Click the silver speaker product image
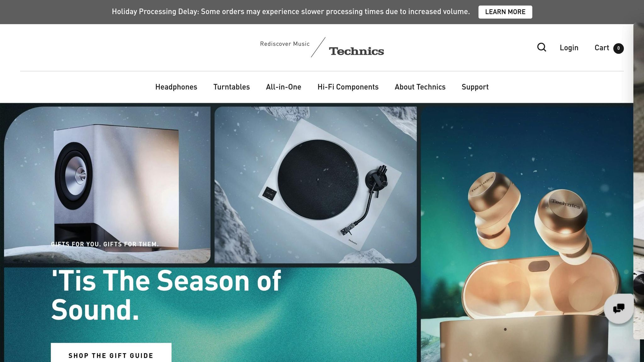Screen dimensions: 644x362 pos(107,185)
